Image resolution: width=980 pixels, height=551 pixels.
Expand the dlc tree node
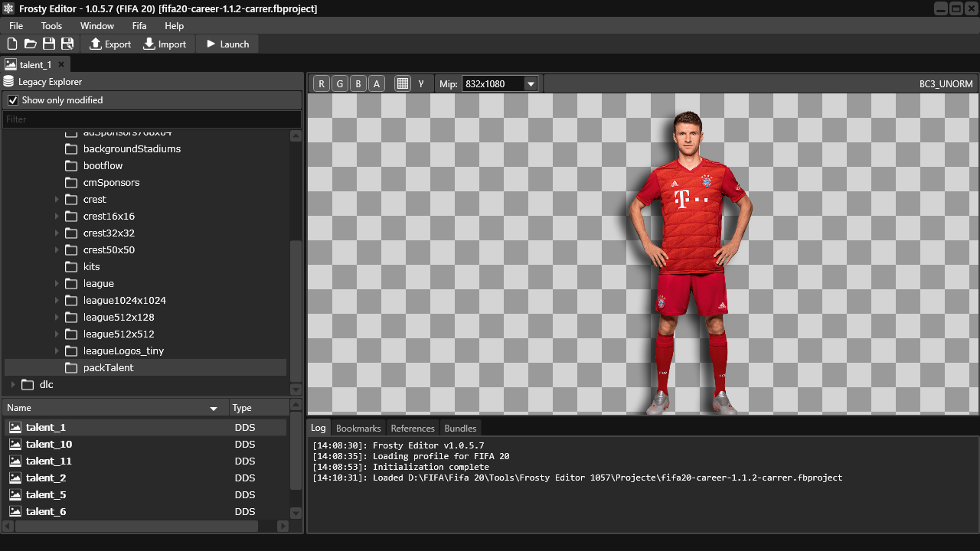pyautogui.click(x=13, y=385)
